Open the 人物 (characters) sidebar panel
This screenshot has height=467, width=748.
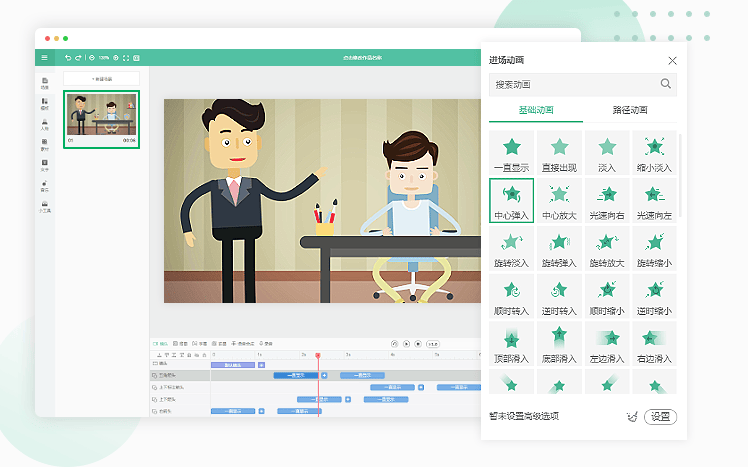44,124
